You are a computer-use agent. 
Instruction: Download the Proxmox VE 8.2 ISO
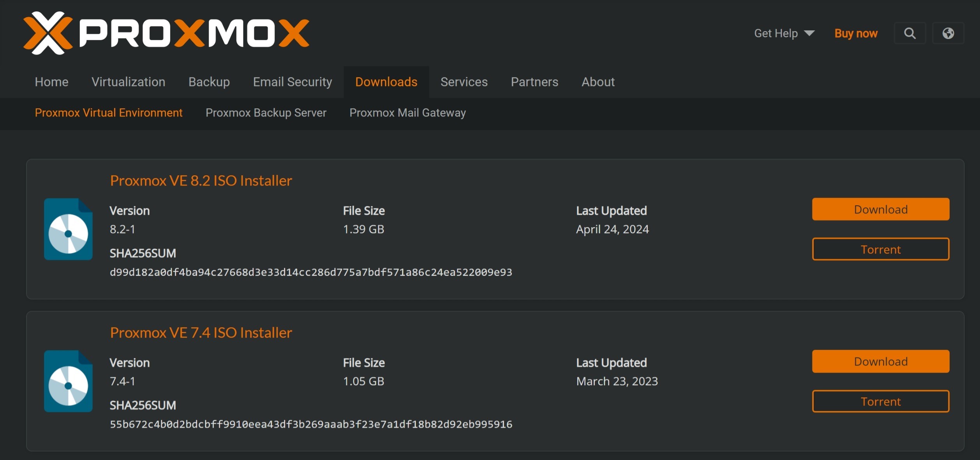click(881, 209)
